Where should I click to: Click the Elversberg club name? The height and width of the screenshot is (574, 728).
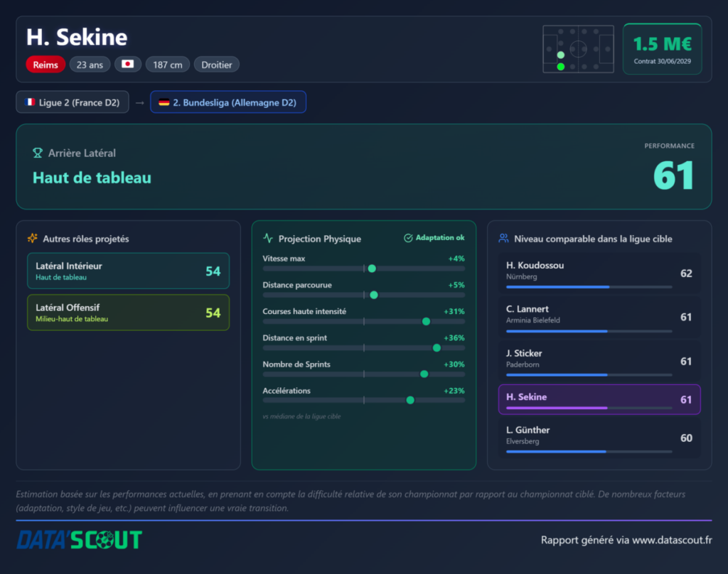523,441
